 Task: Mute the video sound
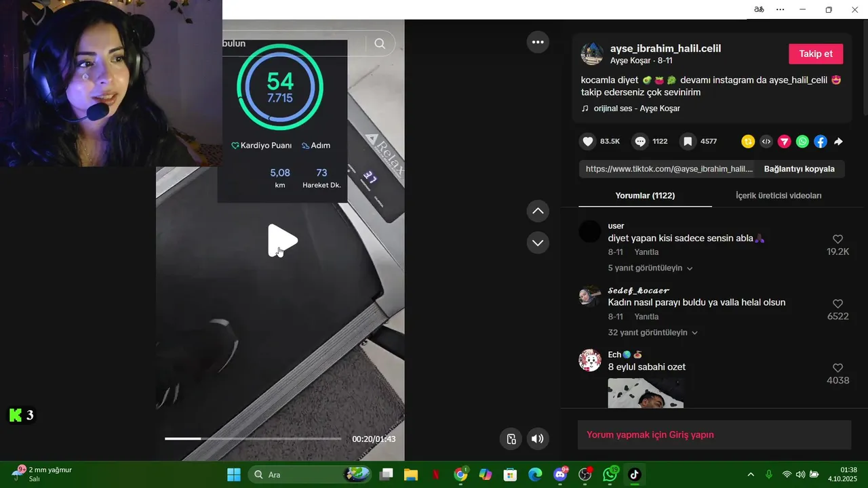click(537, 439)
